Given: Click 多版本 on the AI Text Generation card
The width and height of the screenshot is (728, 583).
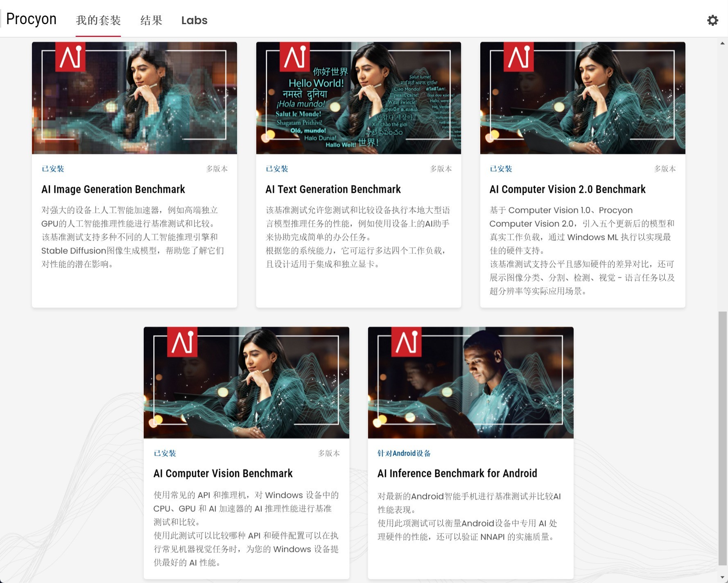Looking at the screenshot, I should (x=441, y=169).
